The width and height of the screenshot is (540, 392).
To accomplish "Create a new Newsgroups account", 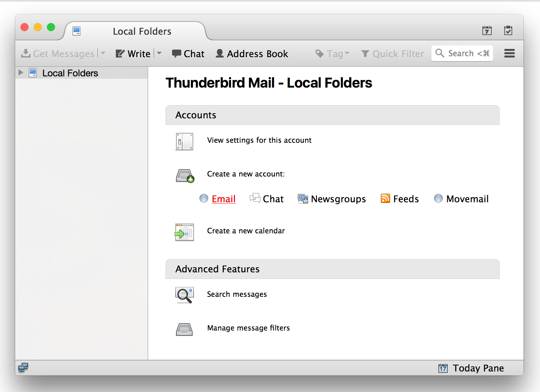I will [338, 199].
